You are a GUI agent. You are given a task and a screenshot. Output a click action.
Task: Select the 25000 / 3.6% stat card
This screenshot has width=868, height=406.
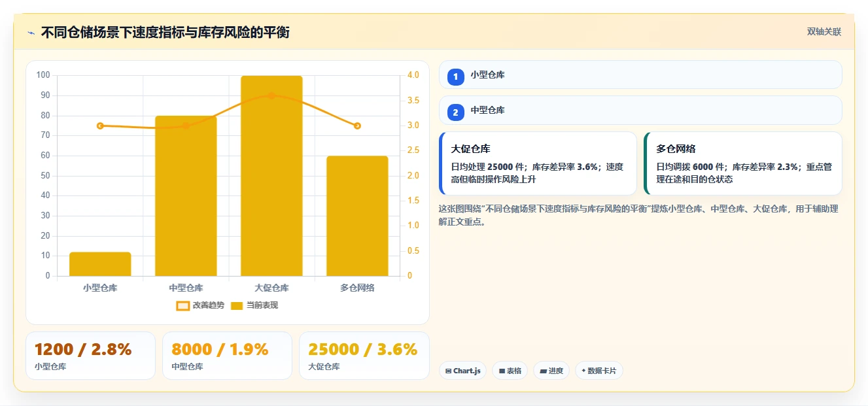tap(364, 356)
